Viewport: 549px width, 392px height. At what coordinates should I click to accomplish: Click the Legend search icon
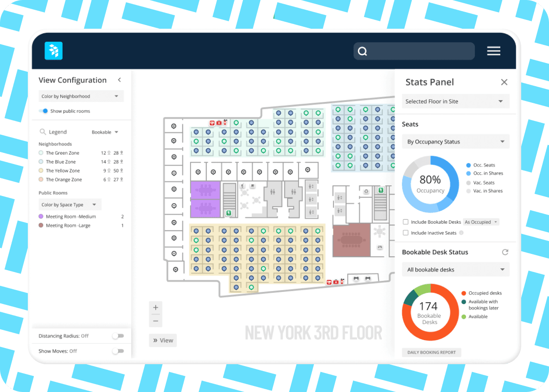coord(43,132)
